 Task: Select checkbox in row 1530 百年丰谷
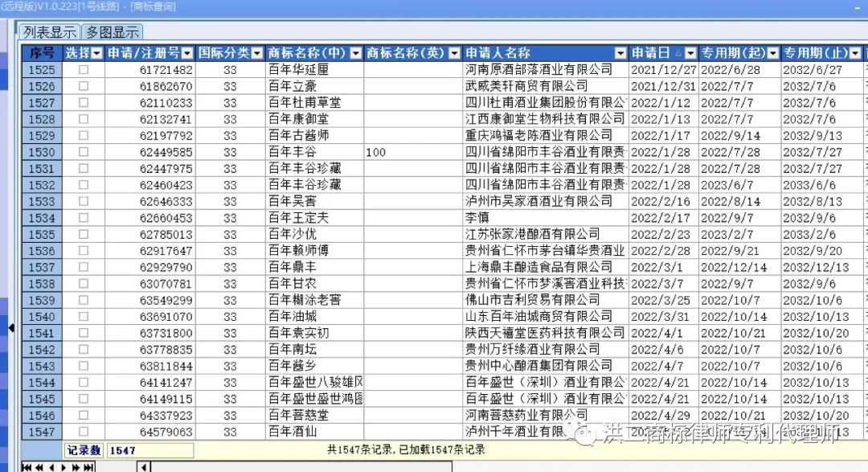pyautogui.click(x=84, y=152)
